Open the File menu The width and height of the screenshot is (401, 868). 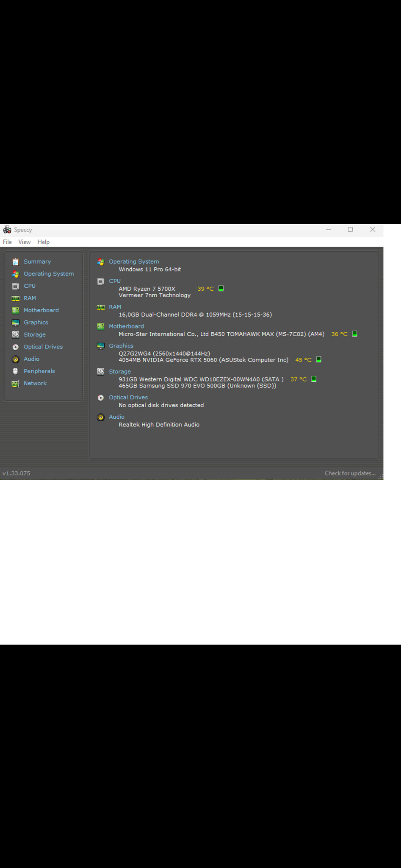pos(7,242)
